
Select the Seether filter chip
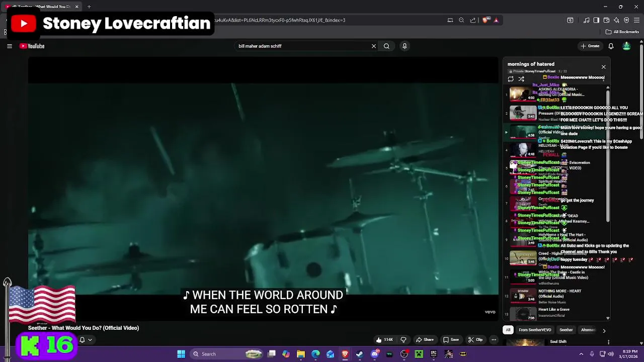click(x=566, y=330)
